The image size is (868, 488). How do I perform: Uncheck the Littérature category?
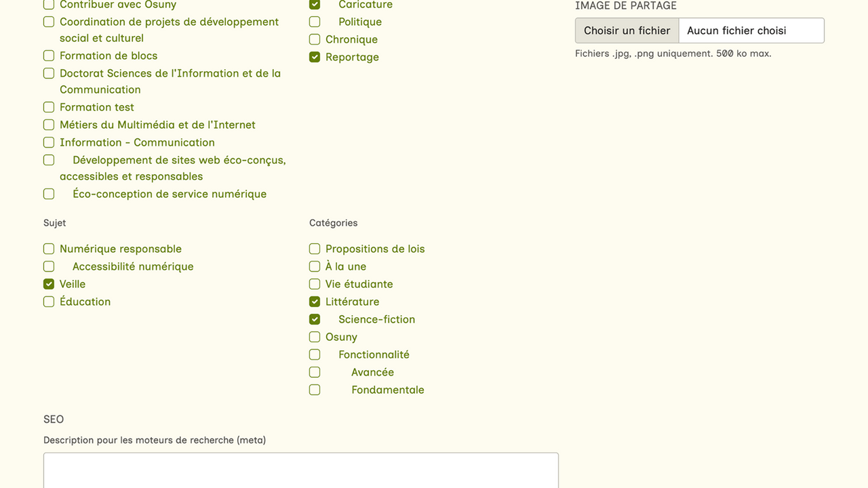(315, 302)
